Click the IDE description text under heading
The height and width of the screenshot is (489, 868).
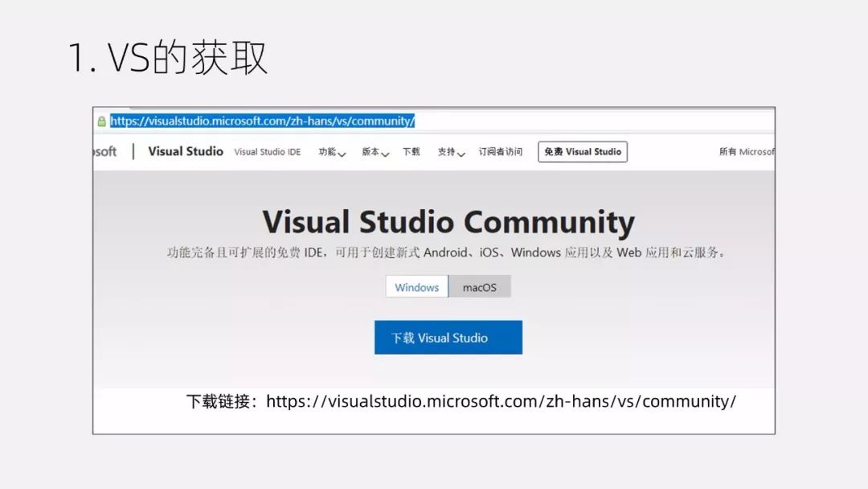447,253
